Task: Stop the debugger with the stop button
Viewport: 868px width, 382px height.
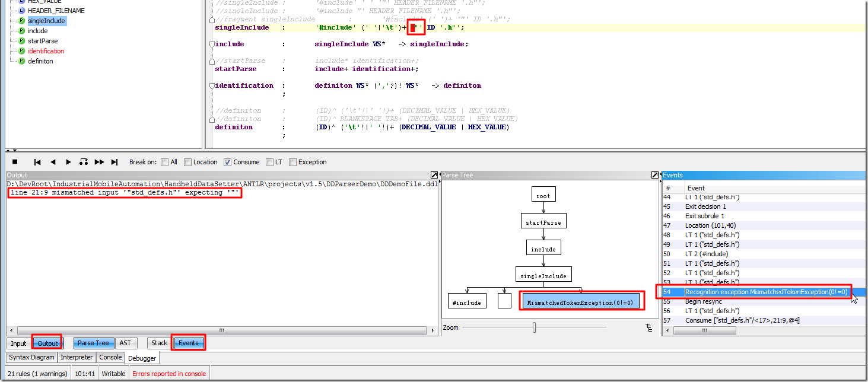Action: [15, 162]
